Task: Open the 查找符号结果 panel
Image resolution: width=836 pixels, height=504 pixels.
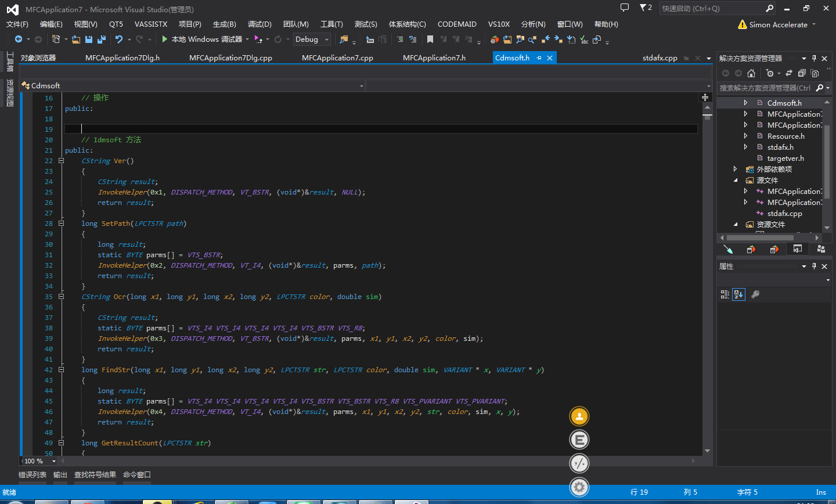Action: pyautogui.click(x=95, y=475)
